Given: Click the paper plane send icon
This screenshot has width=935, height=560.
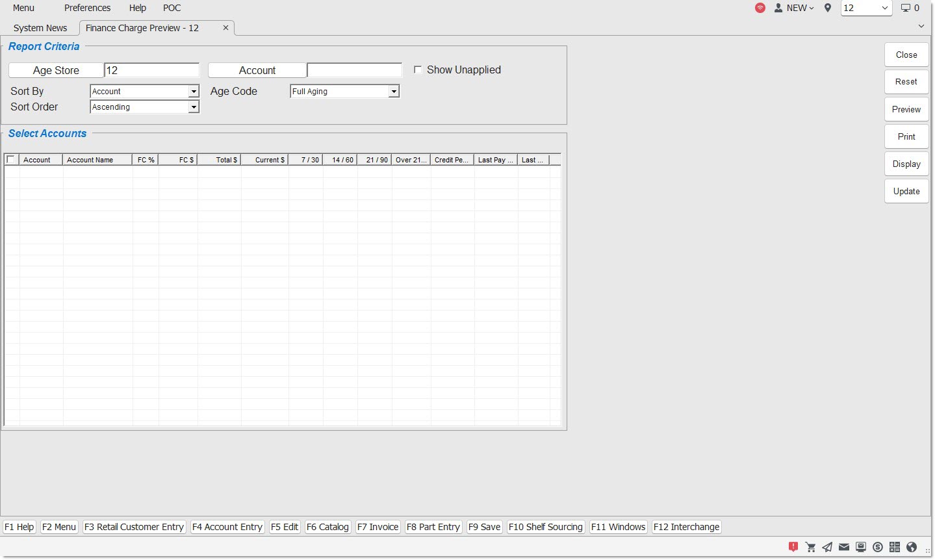Looking at the screenshot, I should tap(827, 547).
